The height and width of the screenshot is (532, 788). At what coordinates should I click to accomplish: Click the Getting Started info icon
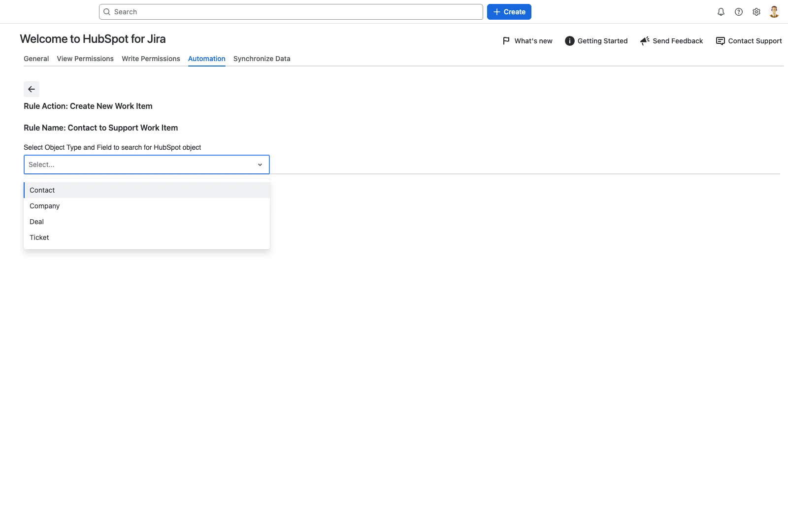coord(569,41)
